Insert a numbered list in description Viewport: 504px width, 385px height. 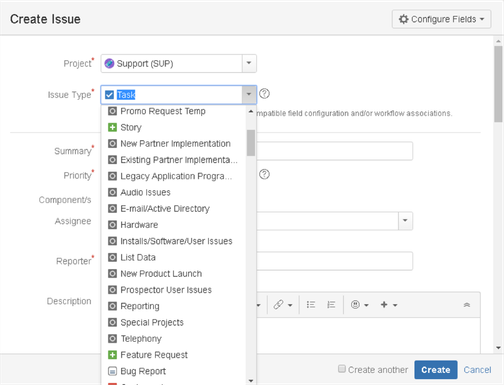point(331,305)
